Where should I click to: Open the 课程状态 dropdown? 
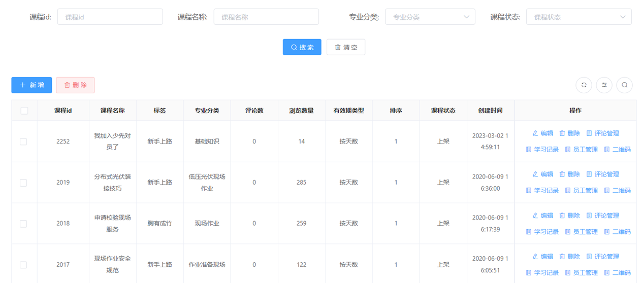point(579,17)
